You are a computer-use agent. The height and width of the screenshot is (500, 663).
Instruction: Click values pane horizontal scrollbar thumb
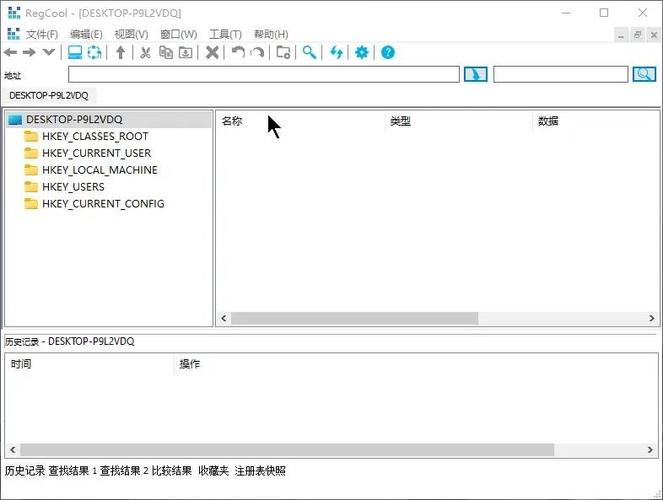(354, 318)
